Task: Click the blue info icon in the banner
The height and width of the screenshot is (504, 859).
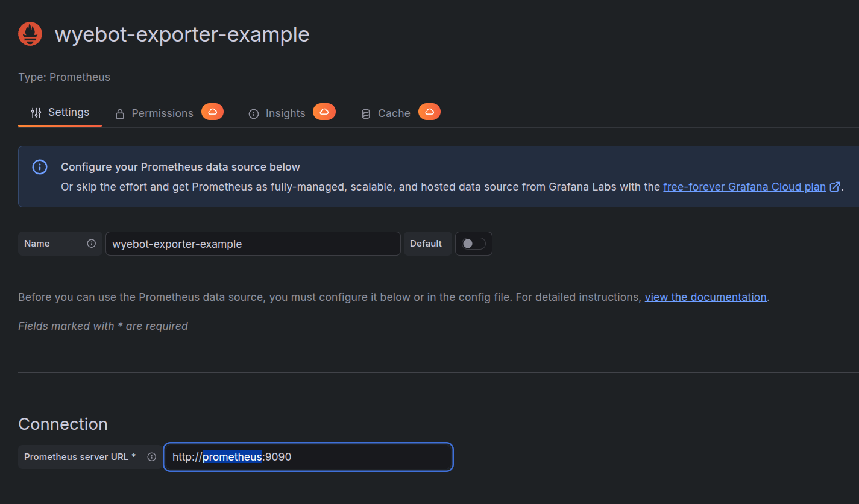Action: (39, 167)
